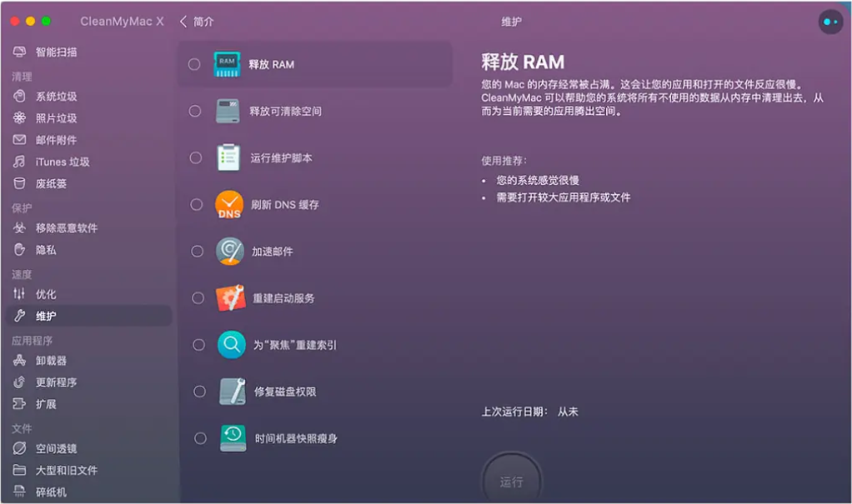Click the 运行维护脚本 label
This screenshot has height=504, width=852.
click(x=281, y=158)
